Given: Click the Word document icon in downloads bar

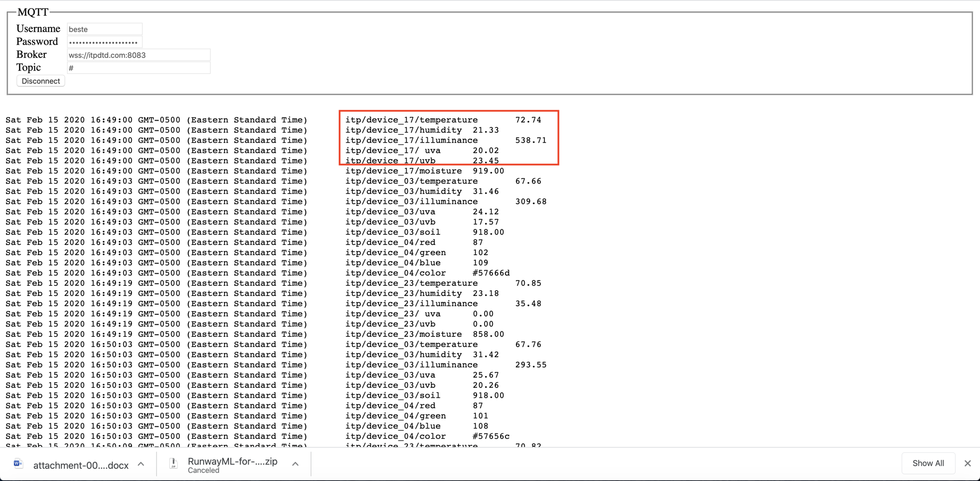Looking at the screenshot, I should tap(18, 464).
